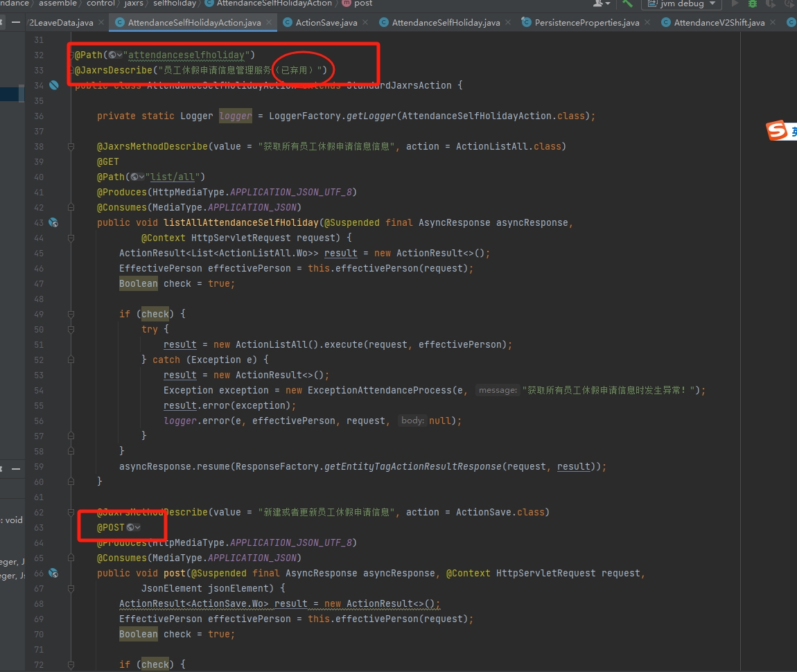Click the @GET annotation on line 39

[107, 161]
